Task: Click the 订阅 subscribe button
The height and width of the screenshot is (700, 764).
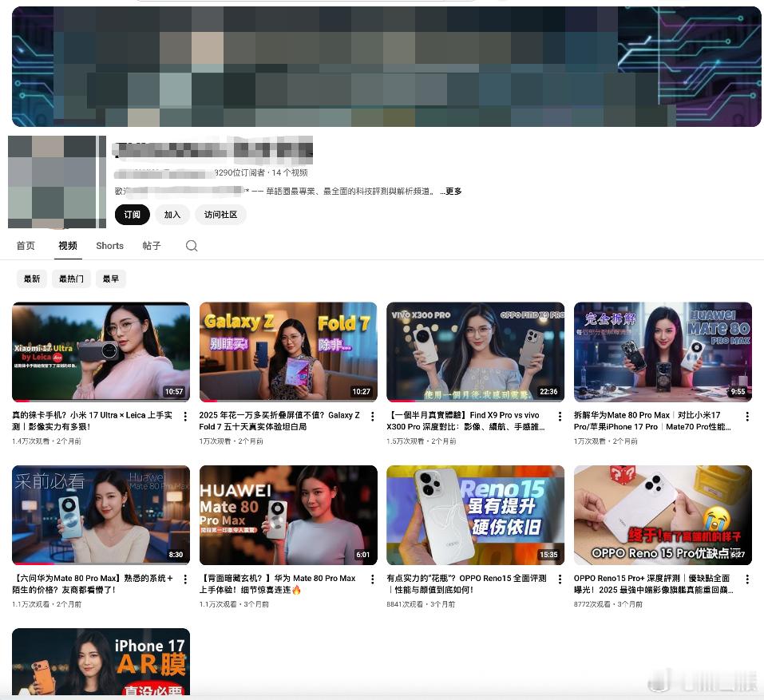Action: point(132,215)
